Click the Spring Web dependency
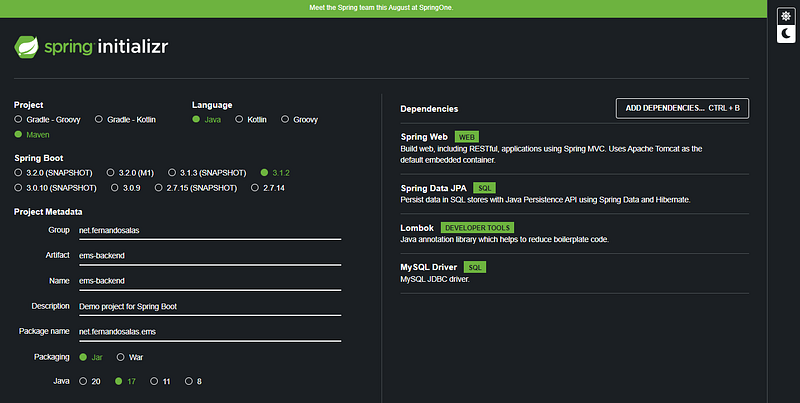Viewport: 800px width, 403px height. [x=574, y=148]
